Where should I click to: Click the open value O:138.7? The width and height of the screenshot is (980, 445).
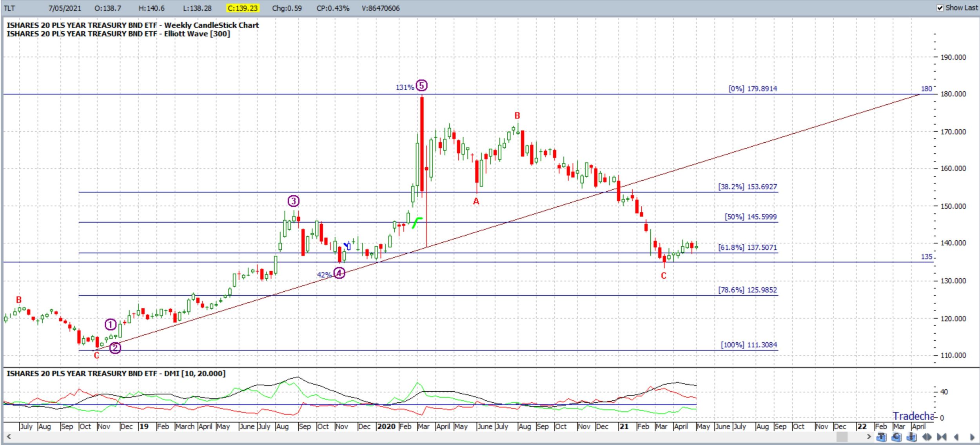pyautogui.click(x=108, y=8)
